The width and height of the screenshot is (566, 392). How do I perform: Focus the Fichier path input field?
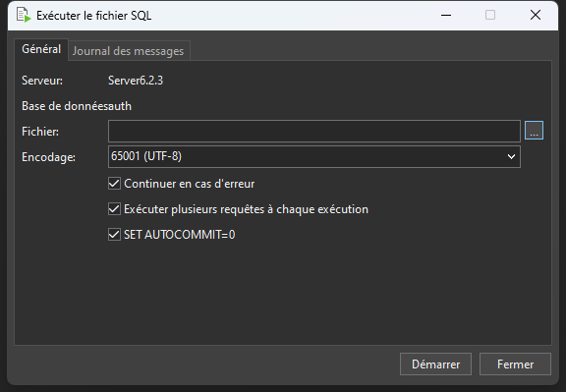314,131
